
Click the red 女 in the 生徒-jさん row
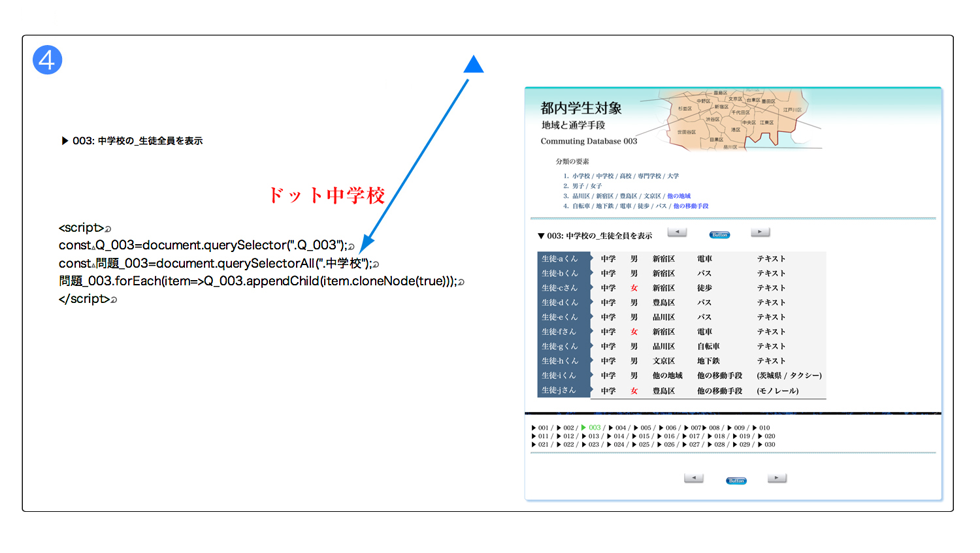point(634,391)
